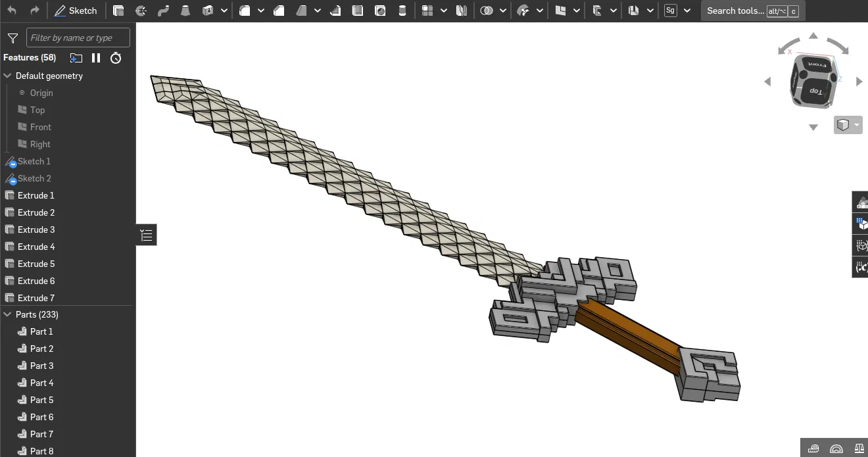This screenshot has height=457, width=868.
Task: Rotate view with right arrow beside cube
Action: click(859, 82)
